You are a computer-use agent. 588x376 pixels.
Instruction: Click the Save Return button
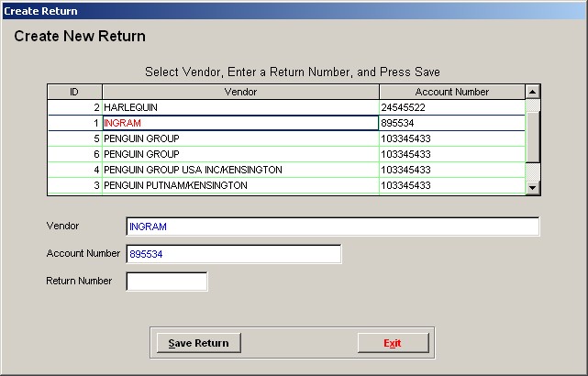coord(199,343)
